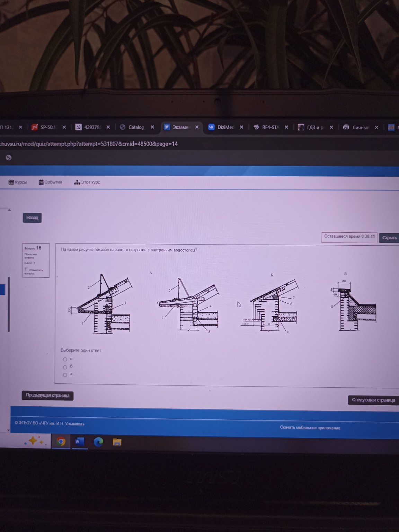
Task: Open Microsoft Word from the taskbar
Action: tap(79, 442)
